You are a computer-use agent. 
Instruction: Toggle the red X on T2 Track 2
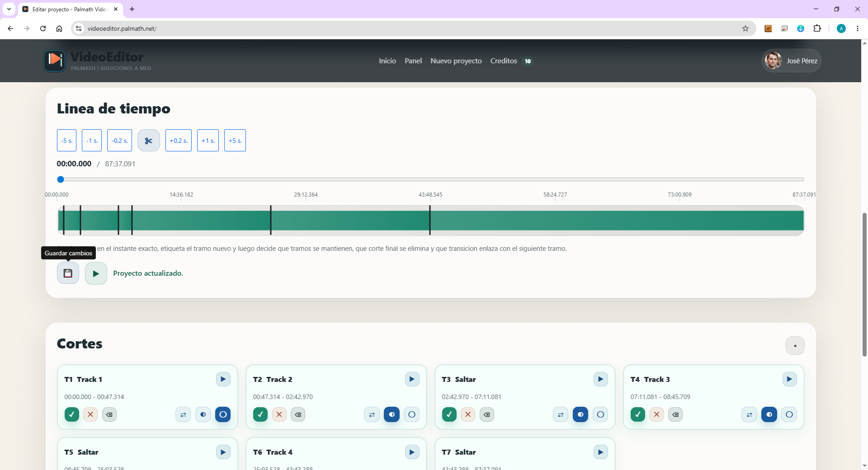279,414
